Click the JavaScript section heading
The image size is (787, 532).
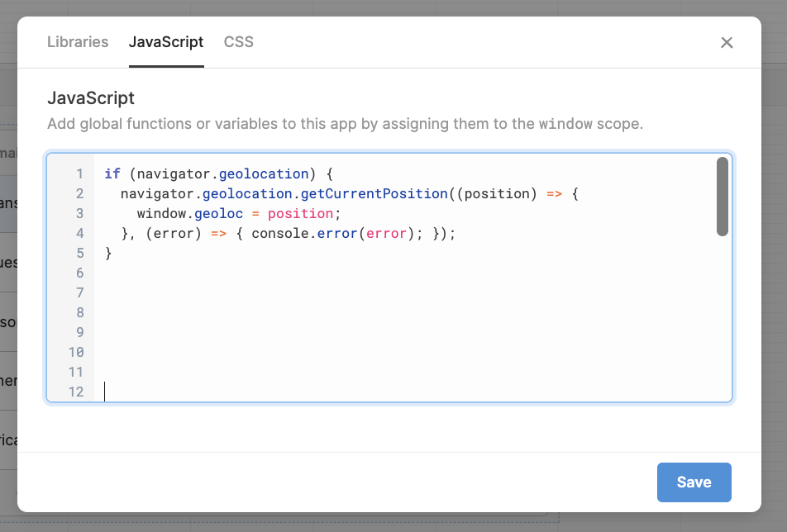[92, 97]
